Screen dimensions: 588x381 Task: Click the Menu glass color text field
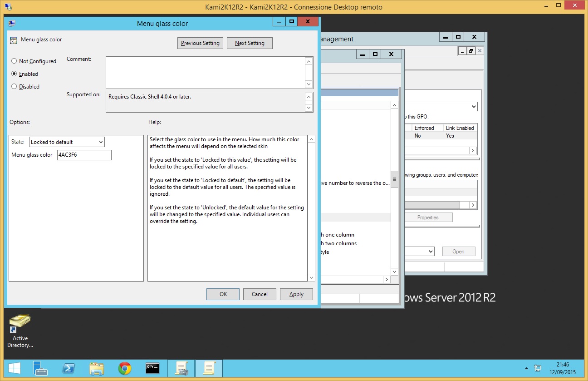click(x=84, y=155)
